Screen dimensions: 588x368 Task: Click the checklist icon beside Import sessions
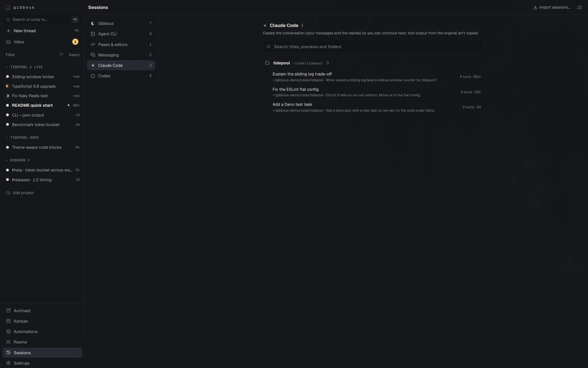(579, 7)
